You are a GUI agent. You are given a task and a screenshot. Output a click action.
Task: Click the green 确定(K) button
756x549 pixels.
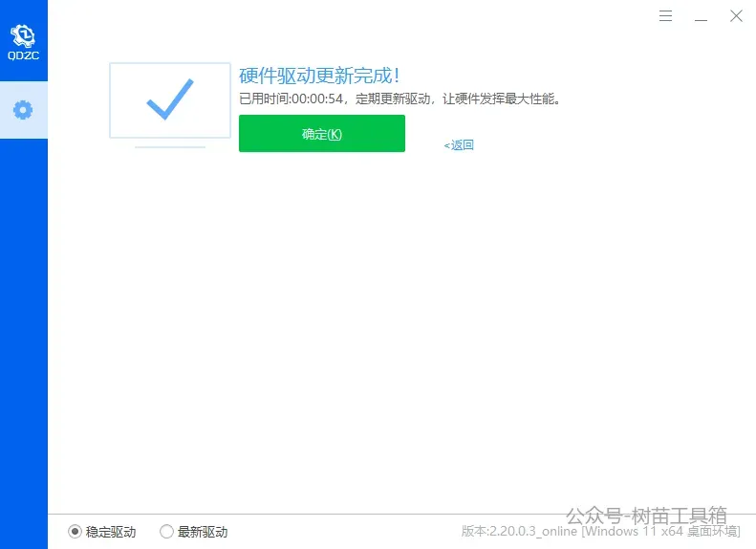point(321,134)
